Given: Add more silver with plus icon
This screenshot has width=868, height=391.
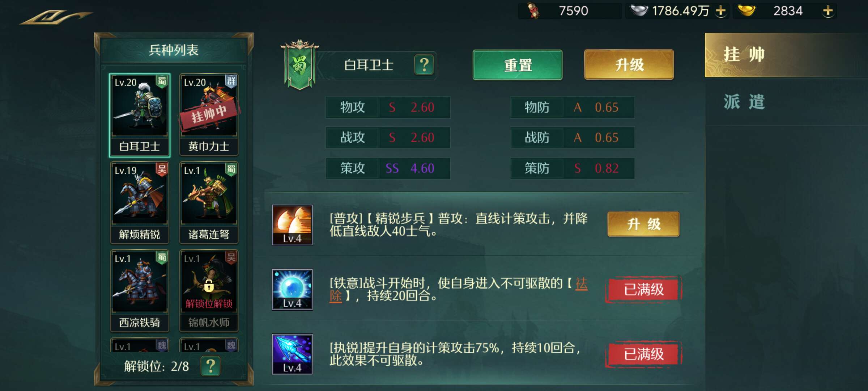Looking at the screenshot, I should coord(720,11).
